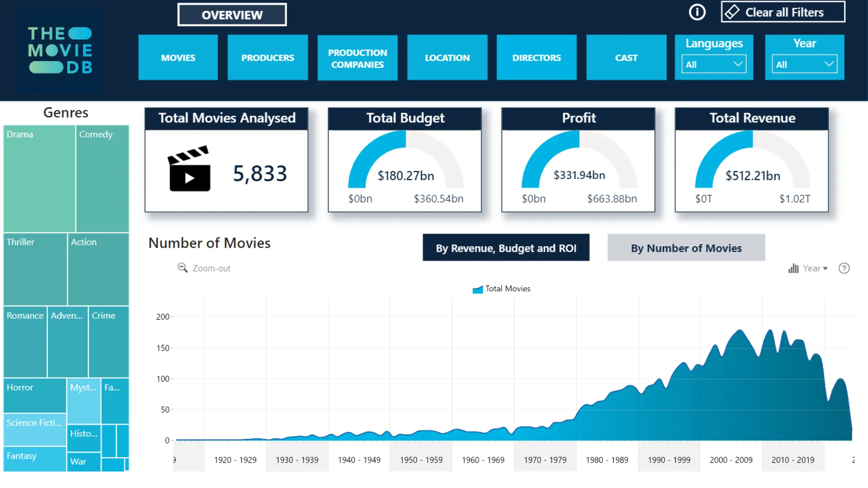Image resolution: width=868 pixels, height=488 pixels.
Task: Open the Languages dropdown
Action: point(714,64)
